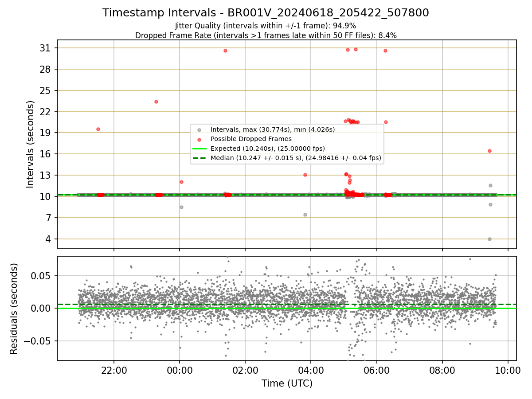The height and width of the screenshot is (399, 532).
Task: Click the red dropped-frame point near 19.5 seconds
Action: pyautogui.click(x=98, y=129)
